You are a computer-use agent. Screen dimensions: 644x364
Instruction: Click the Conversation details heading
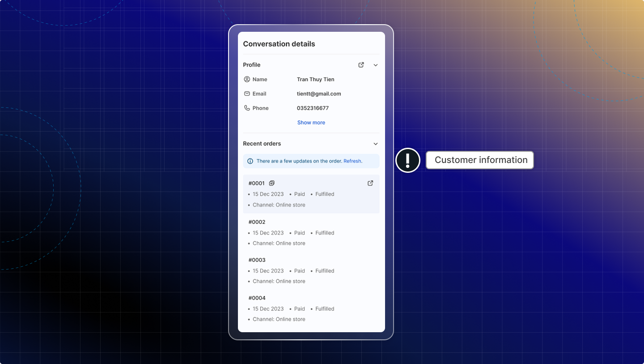tap(279, 44)
